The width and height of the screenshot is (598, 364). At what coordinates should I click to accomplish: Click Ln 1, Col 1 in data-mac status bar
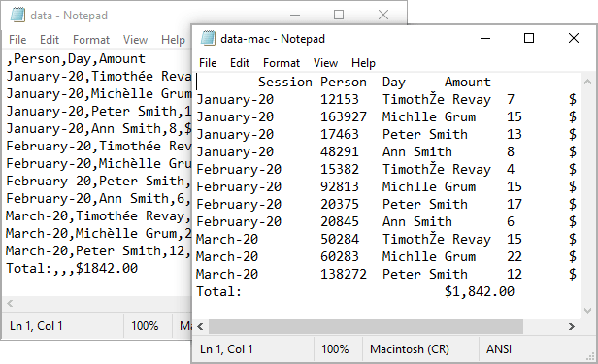tap(226, 349)
